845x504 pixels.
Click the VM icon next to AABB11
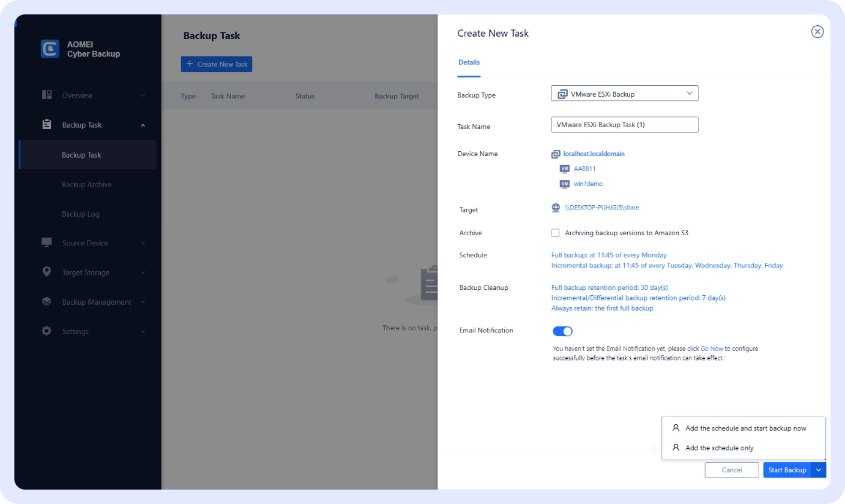click(x=564, y=169)
